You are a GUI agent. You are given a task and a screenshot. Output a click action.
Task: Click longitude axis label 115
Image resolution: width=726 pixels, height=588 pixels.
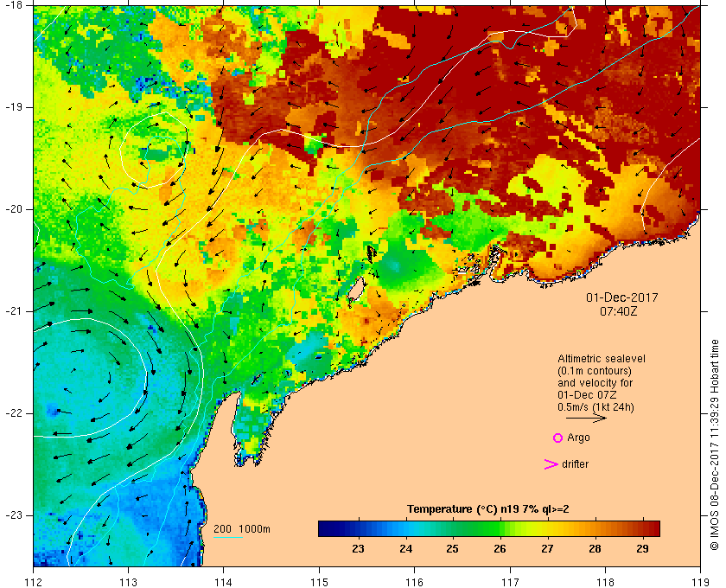click(319, 582)
